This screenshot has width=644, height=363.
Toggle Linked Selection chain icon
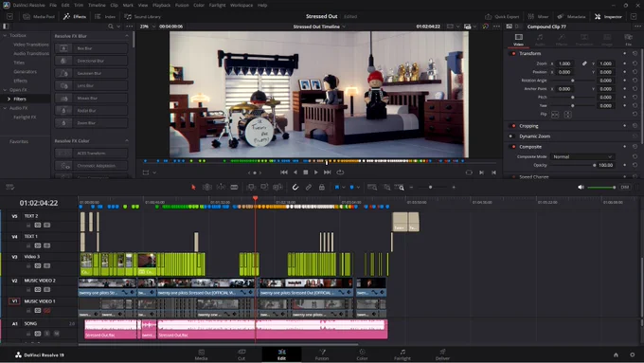[309, 187]
